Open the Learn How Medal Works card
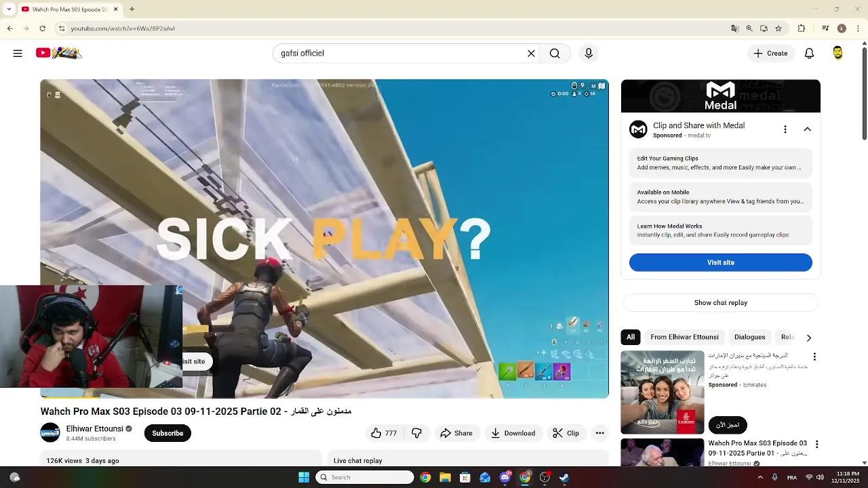This screenshot has width=868, height=488. coord(720,230)
